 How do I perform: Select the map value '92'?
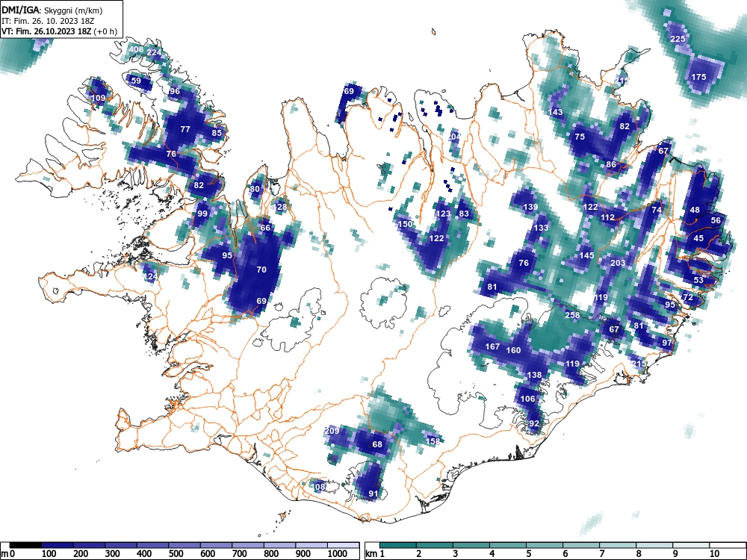pos(534,423)
